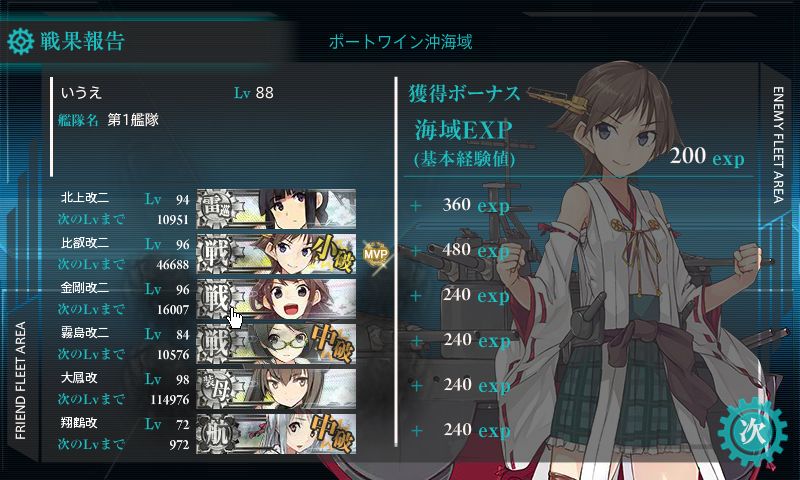Click the 中破 damage mark on 翔鶴改
The height and width of the screenshot is (480, 800).
(332, 434)
